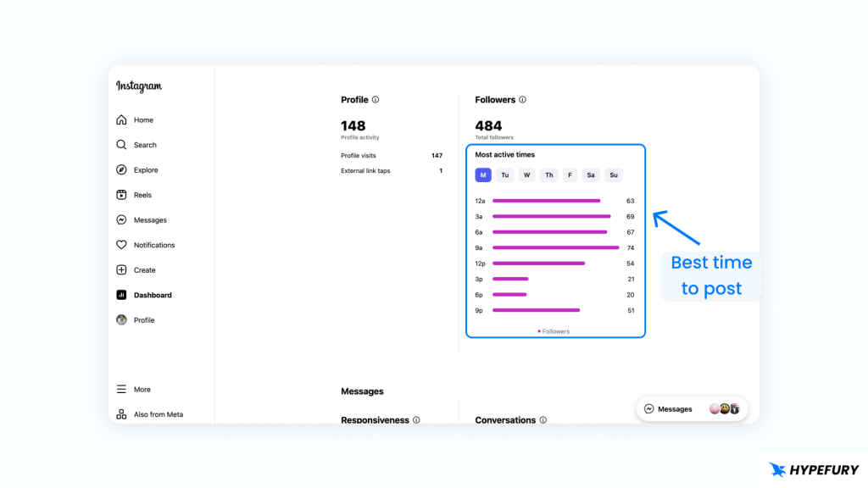Select Monday in Most active times

click(x=482, y=175)
